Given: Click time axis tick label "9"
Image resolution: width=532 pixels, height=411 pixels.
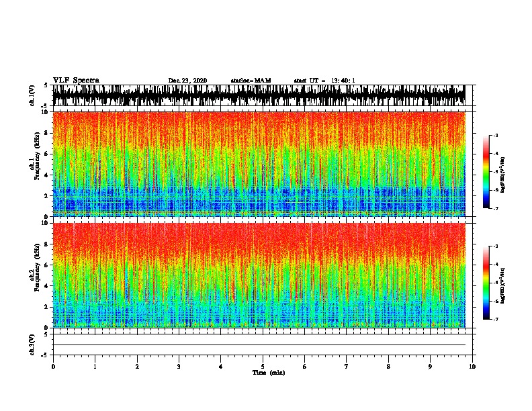Looking at the screenshot, I should tap(430, 367).
